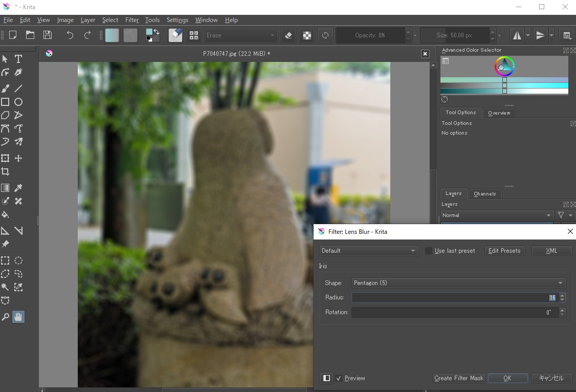Select the Pan hand tool
576x392 pixels.
click(18, 317)
